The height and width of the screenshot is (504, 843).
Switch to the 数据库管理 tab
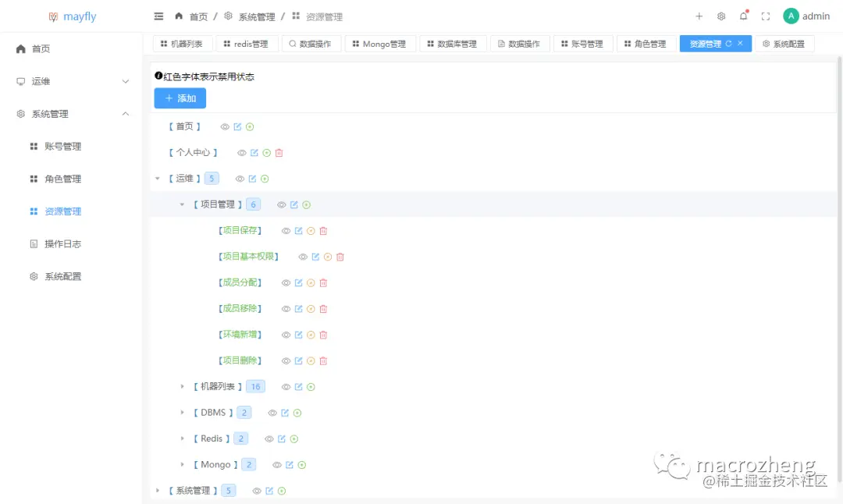[x=453, y=44]
